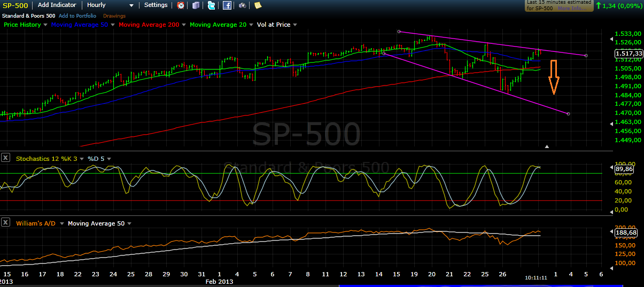
Task: Remove the William's A/D panel with X
Action: click(x=5, y=222)
